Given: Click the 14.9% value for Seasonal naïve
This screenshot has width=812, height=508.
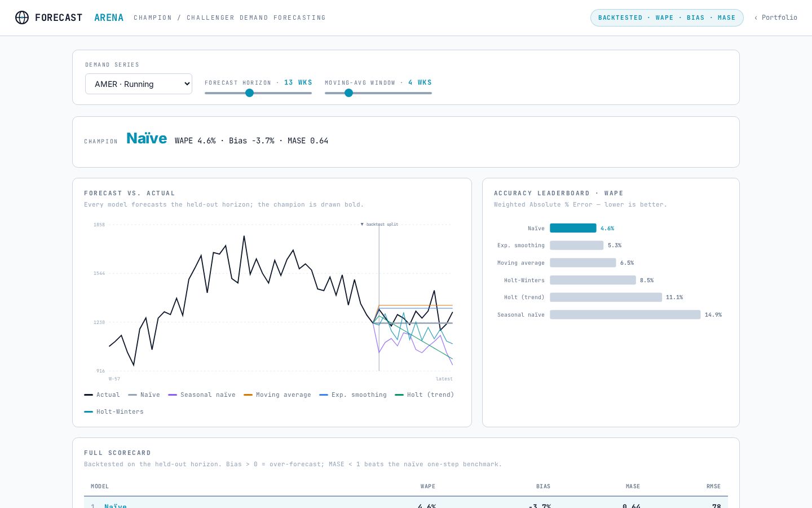Looking at the screenshot, I should 713,315.
